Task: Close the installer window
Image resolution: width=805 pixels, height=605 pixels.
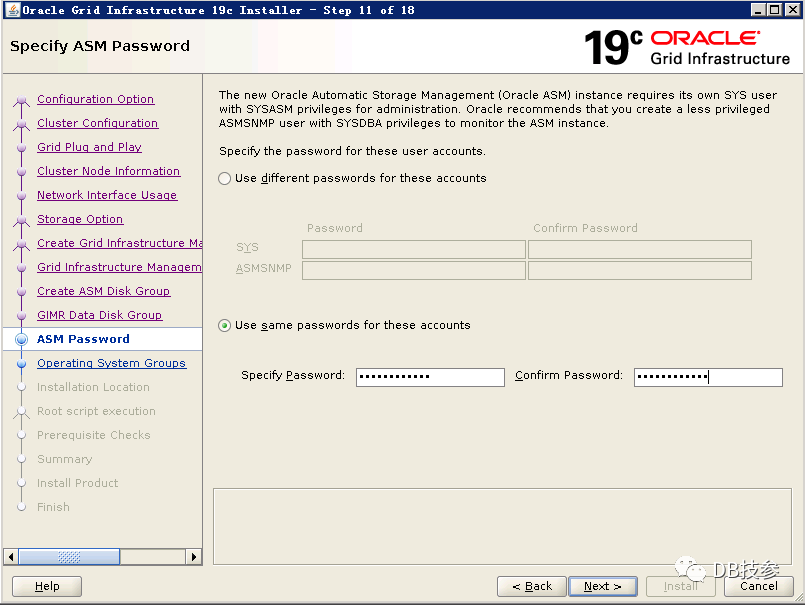Action: tap(793, 10)
